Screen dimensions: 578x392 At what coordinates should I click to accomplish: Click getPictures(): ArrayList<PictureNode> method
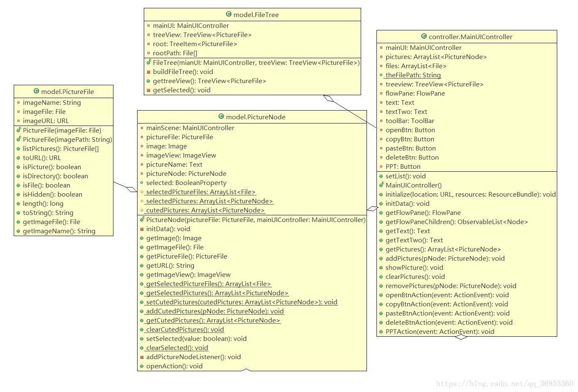443,249
